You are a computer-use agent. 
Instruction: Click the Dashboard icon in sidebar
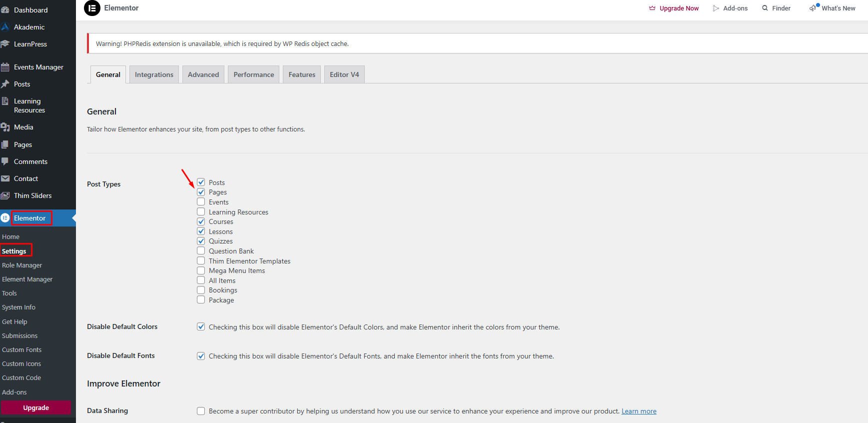point(5,10)
